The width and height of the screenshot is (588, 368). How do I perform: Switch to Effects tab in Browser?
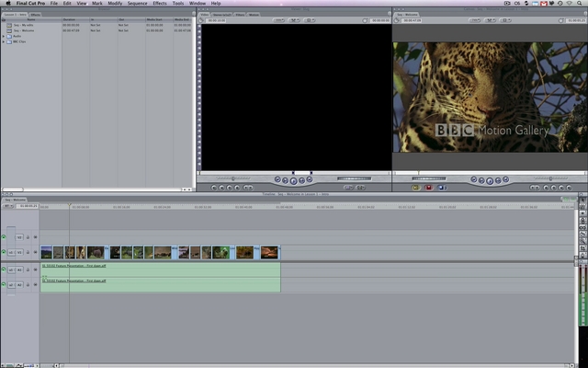pyautogui.click(x=35, y=15)
